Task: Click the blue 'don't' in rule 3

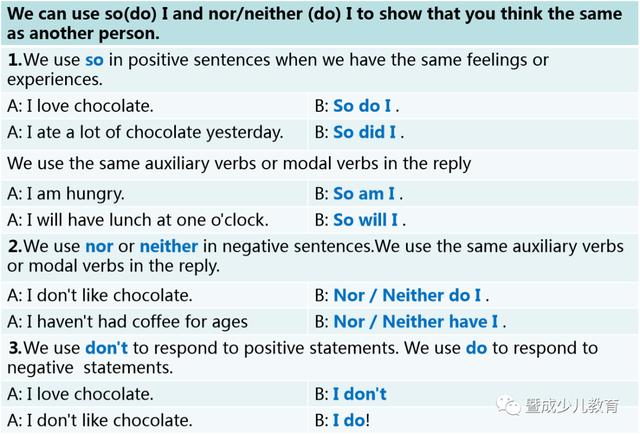Action: pos(107,348)
